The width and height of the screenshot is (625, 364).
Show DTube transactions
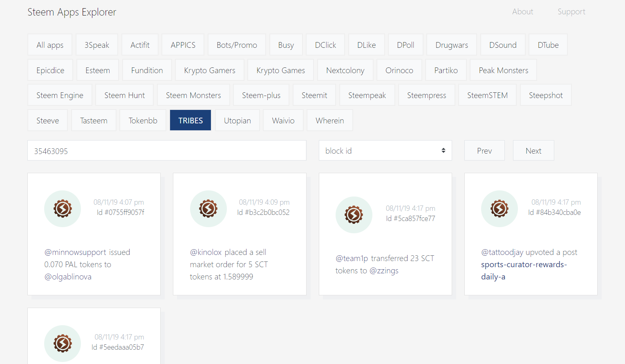(x=548, y=45)
